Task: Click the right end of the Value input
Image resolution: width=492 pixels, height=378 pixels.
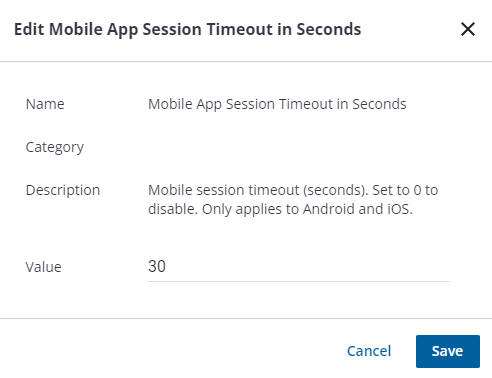Action: pos(443,266)
